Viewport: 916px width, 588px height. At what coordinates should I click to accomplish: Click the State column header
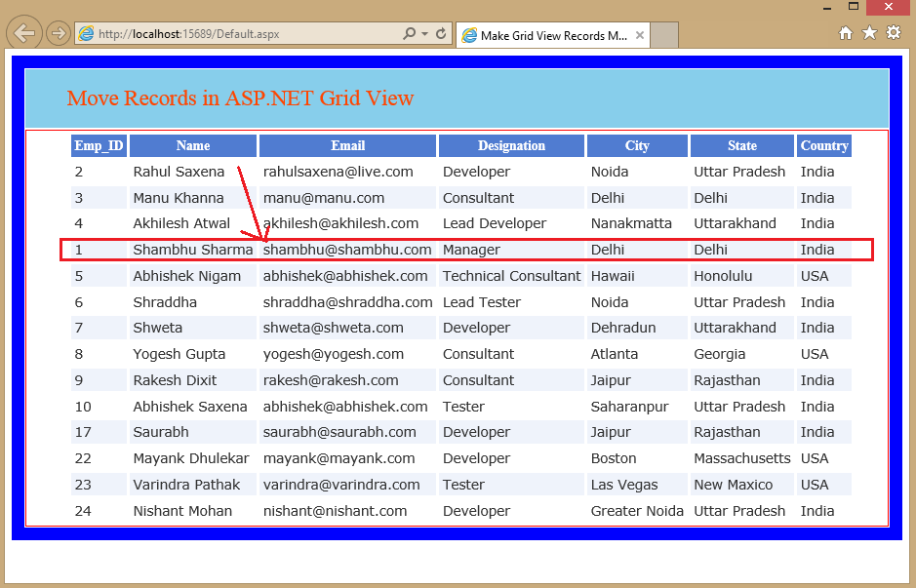742,145
